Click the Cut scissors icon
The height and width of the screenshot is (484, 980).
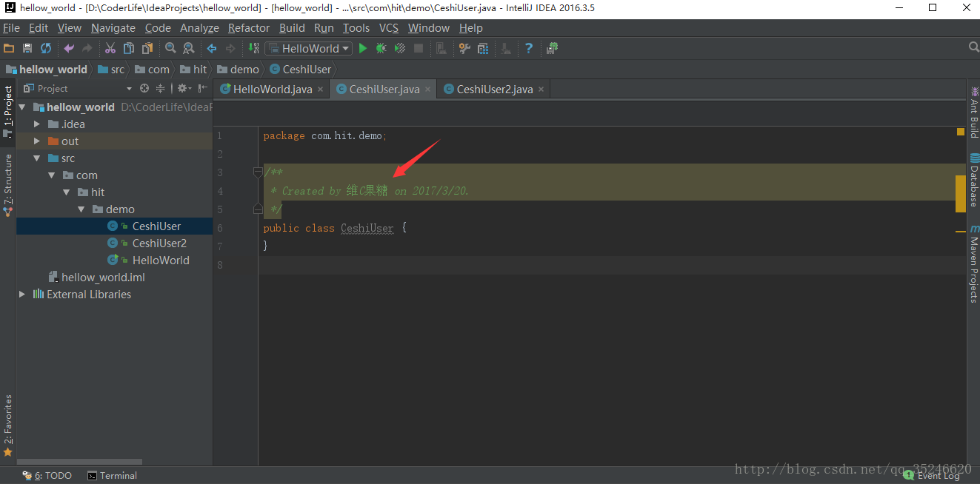[x=110, y=48]
